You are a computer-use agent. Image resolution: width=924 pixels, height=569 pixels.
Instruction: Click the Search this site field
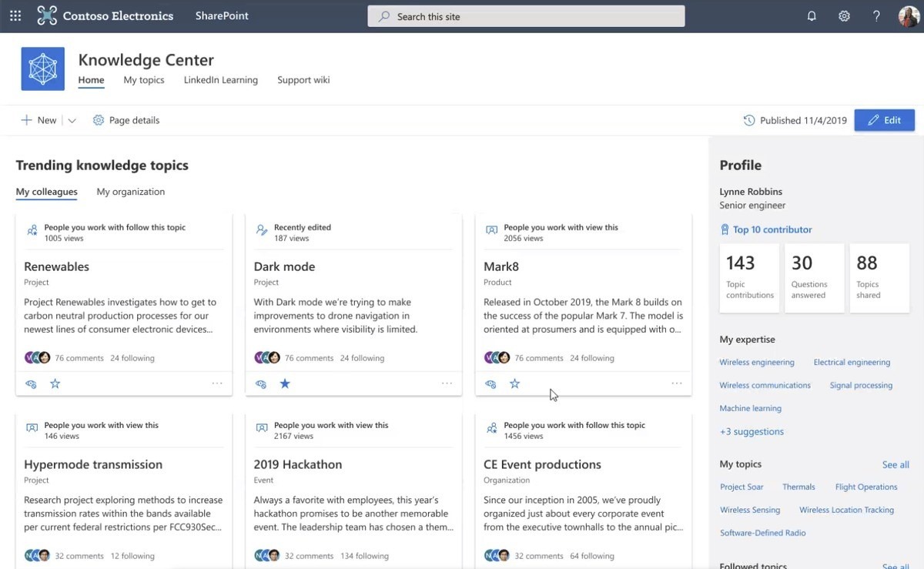(x=526, y=16)
